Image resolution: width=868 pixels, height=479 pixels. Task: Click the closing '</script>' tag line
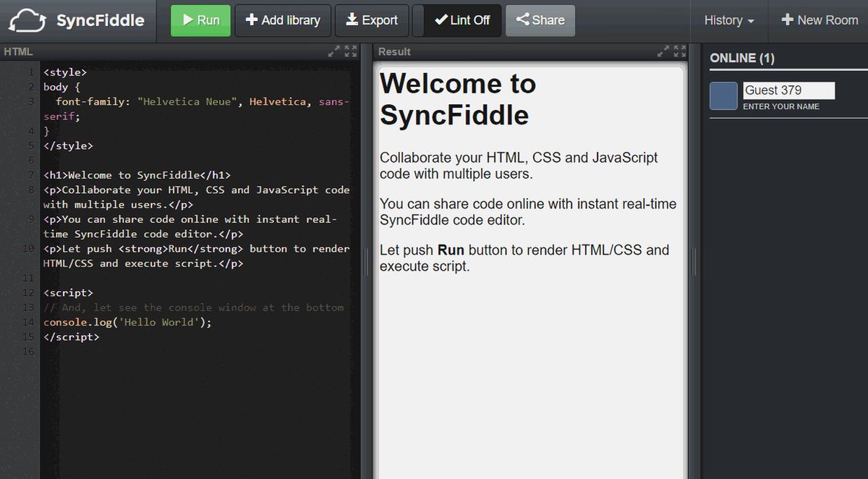pos(71,336)
